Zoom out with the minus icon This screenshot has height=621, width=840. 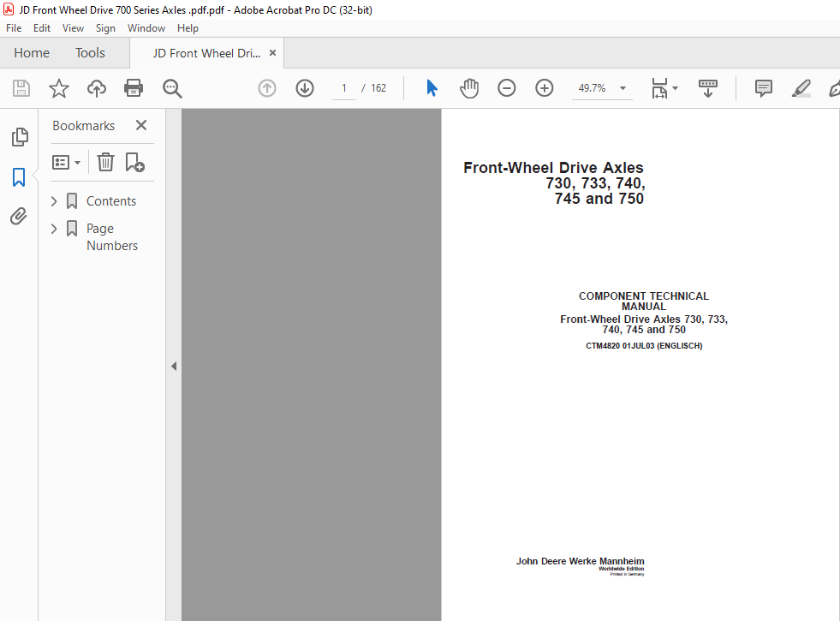[506, 88]
